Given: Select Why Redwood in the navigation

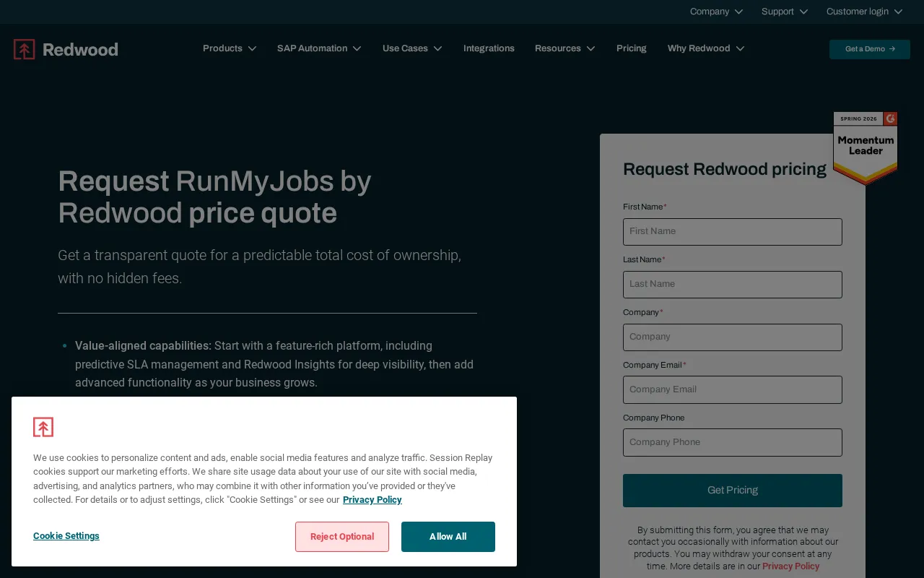Looking at the screenshot, I should [x=699, y=48].
